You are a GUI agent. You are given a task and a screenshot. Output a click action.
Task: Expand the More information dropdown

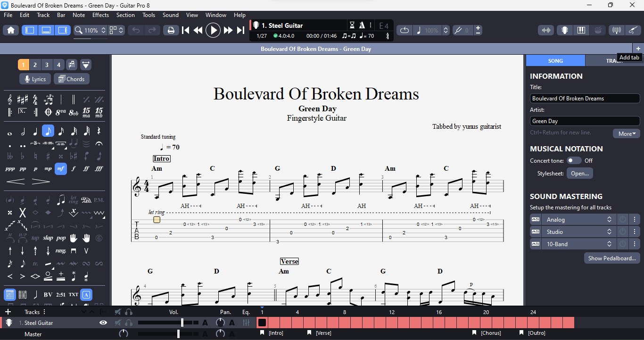[x=627, y=133]
